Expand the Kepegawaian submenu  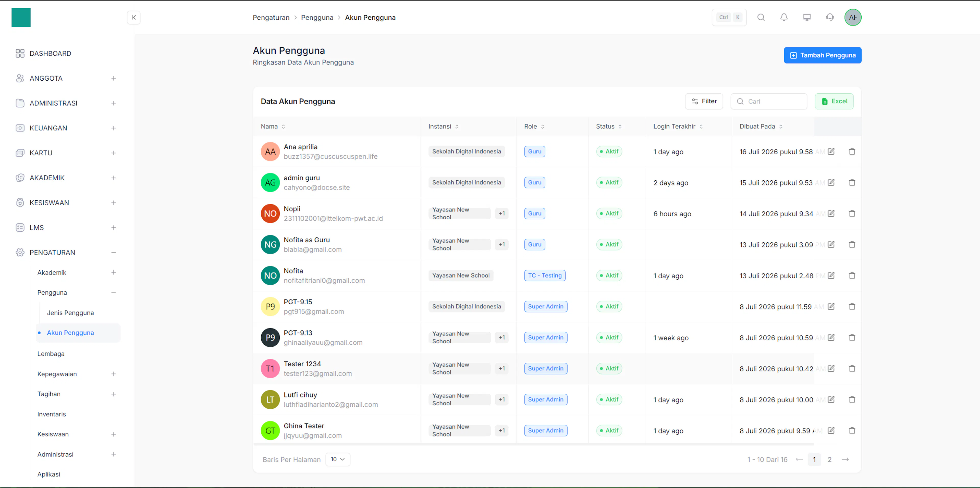(x=113, y=374)
